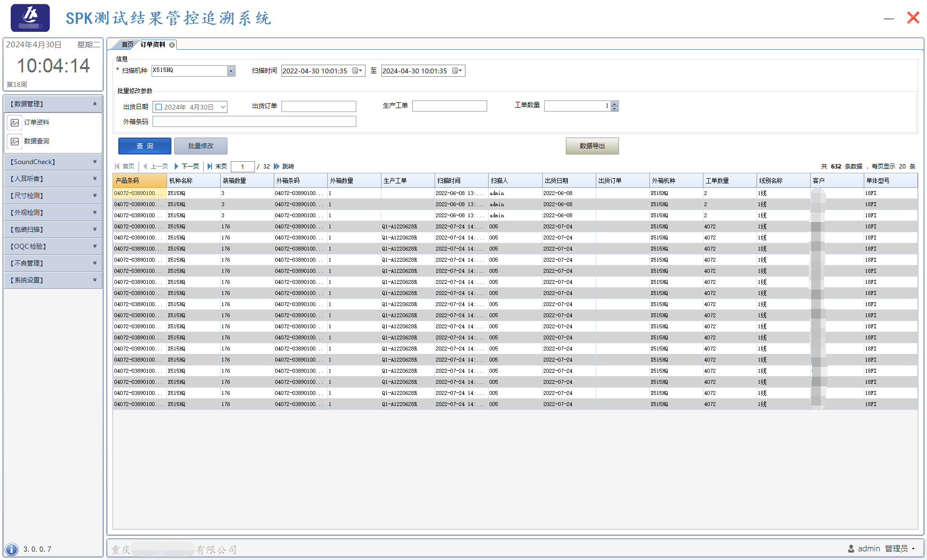Go to previous page 上一页 arrow
The image size is (927, 560).
145,166
